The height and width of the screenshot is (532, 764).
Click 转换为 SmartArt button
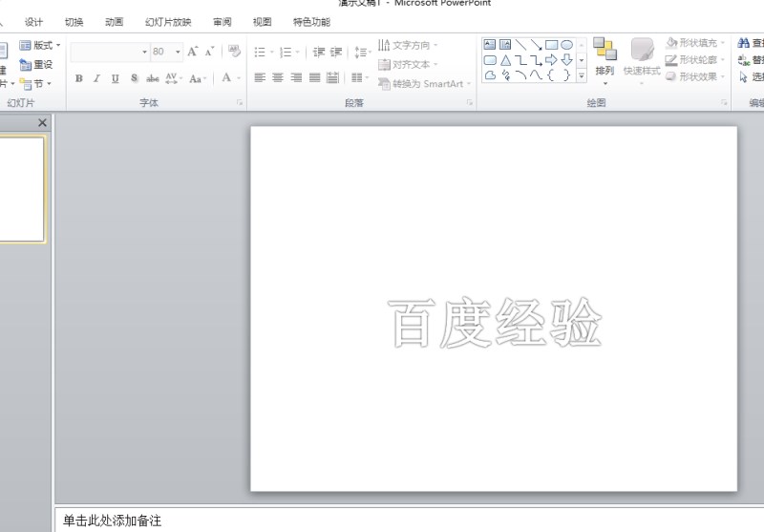tap(425, 84)
